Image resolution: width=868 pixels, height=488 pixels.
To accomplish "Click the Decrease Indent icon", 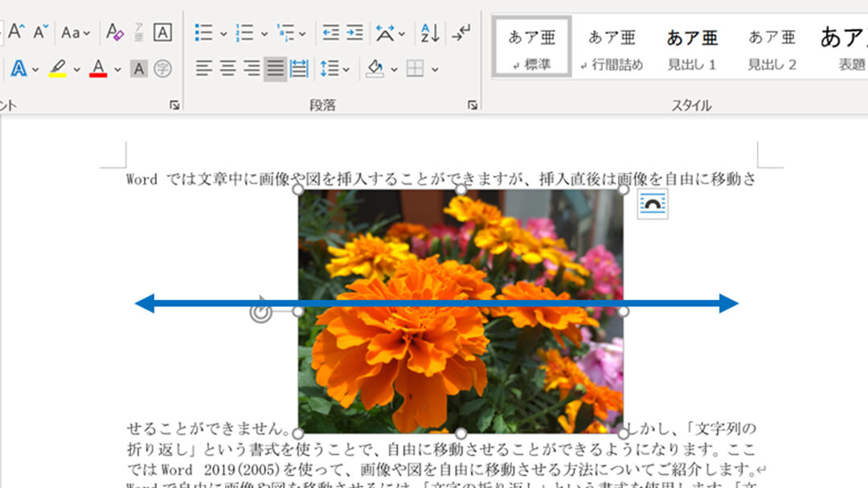I will pos(330,33).
